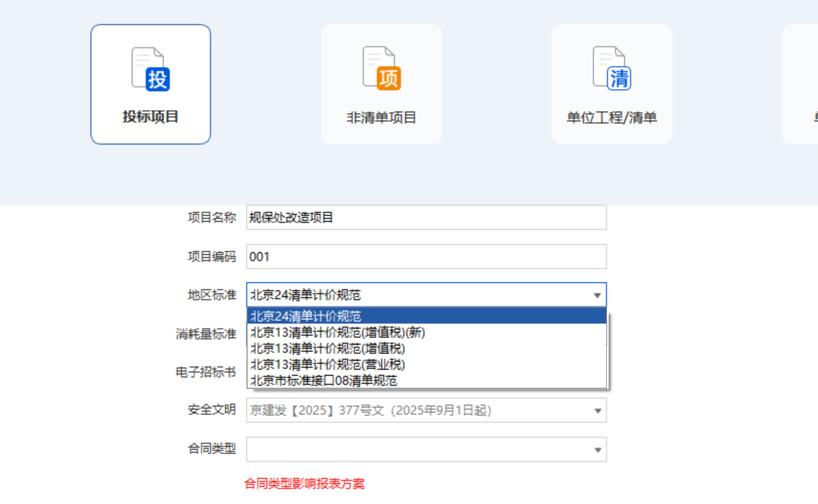Click the 非清单项目 document icon
Screen dimensions: 818x504
[381, 84]
